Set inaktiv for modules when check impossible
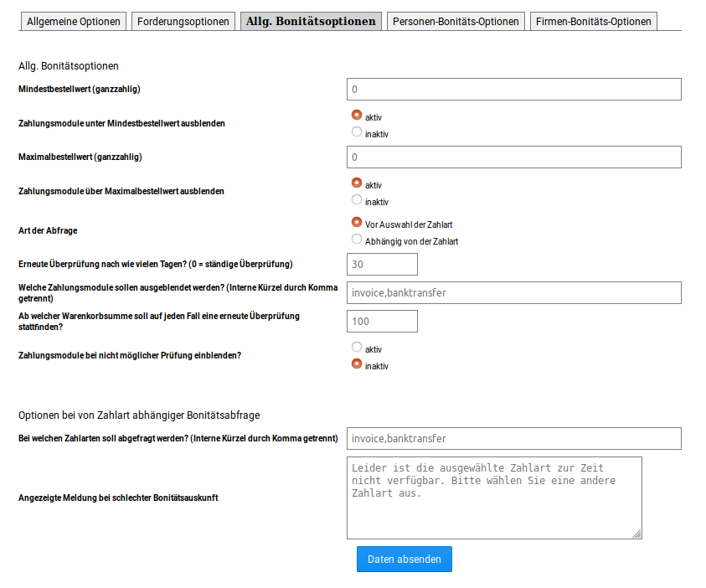706x588 pixels. [357, 364]
